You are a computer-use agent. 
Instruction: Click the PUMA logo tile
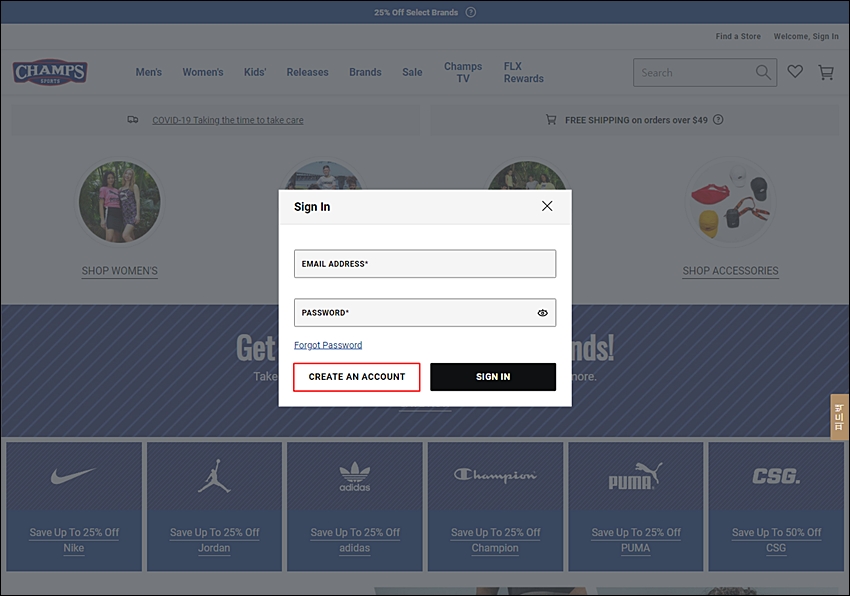click(x=635, y=476)
